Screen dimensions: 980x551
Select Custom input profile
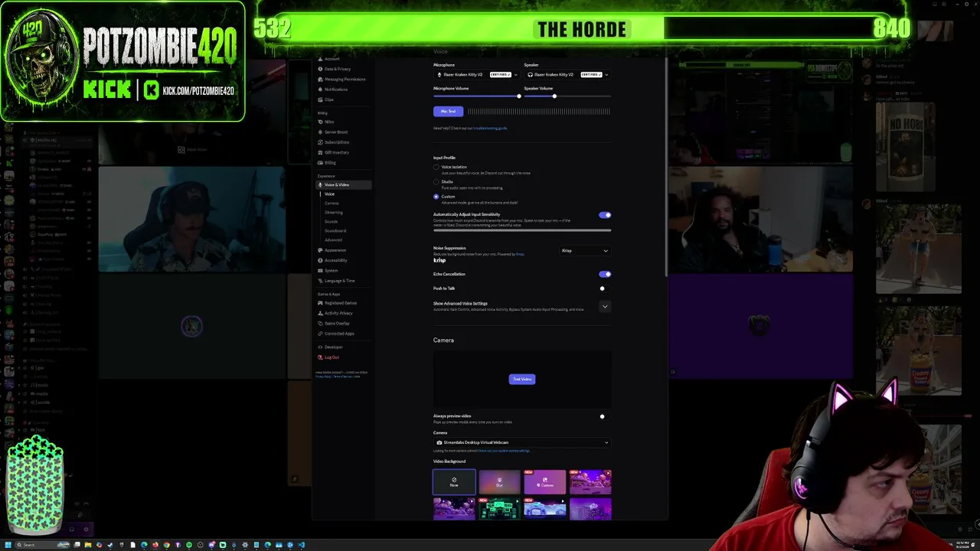436,197
